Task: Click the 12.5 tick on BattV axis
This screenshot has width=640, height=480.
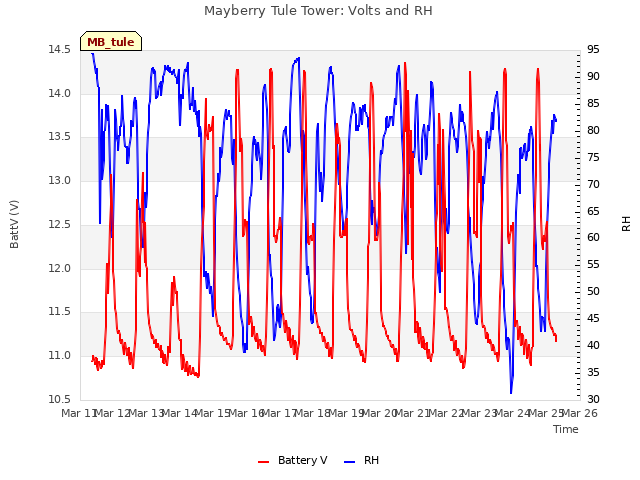Action: click(60, 224)
